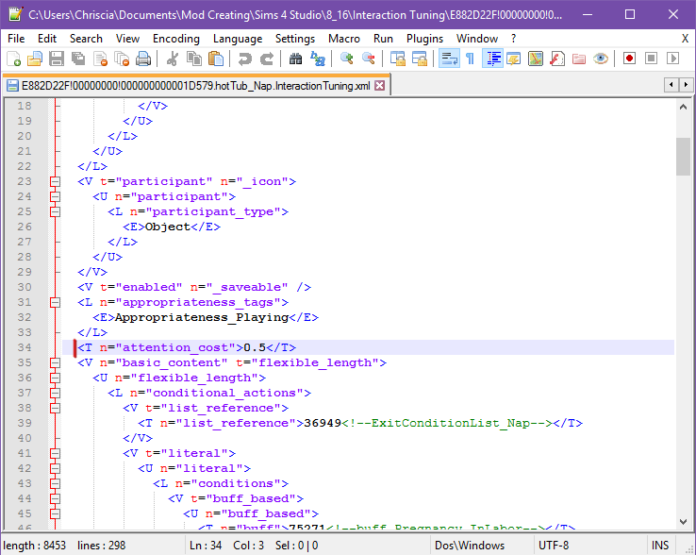Click the vertical scrollbar thumb

683,155
